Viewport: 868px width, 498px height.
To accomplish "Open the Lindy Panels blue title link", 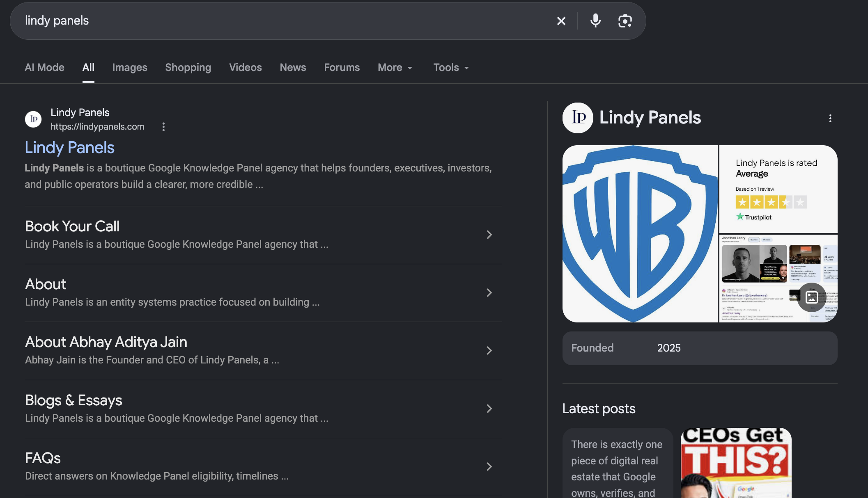I will 69,148.
